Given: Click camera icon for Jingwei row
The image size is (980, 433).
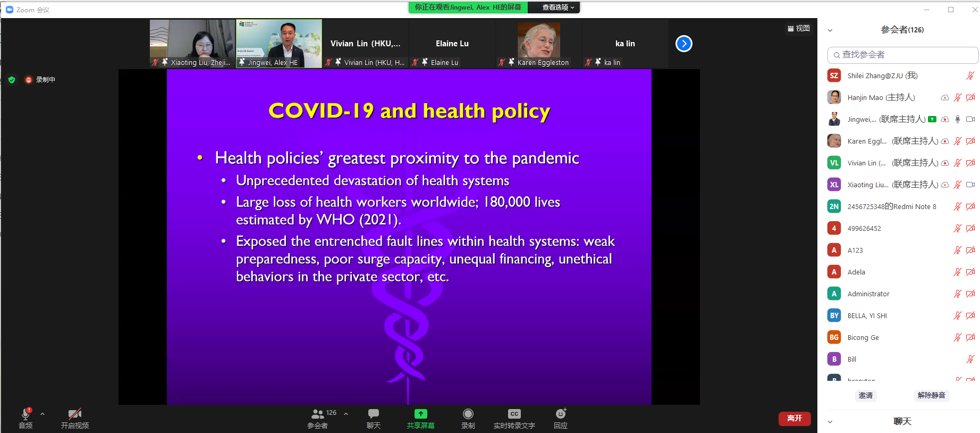Looking at the screenshot, I should point(970,119).
